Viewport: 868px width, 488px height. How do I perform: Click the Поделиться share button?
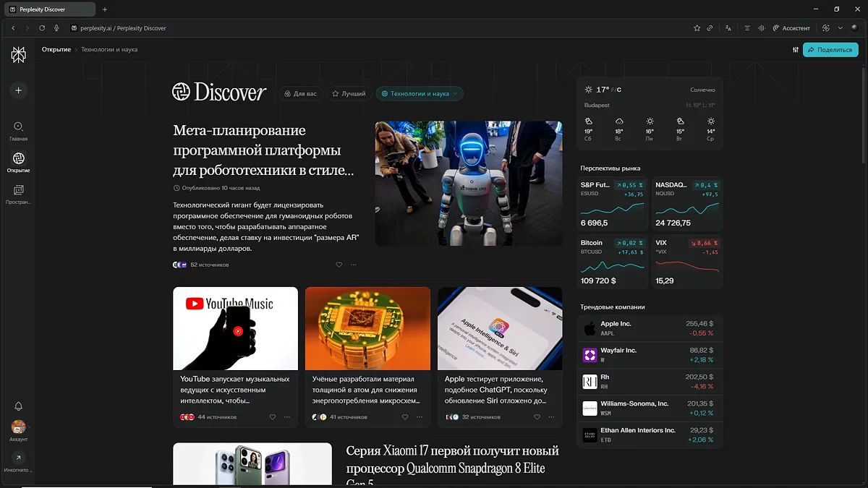[830, 50]
